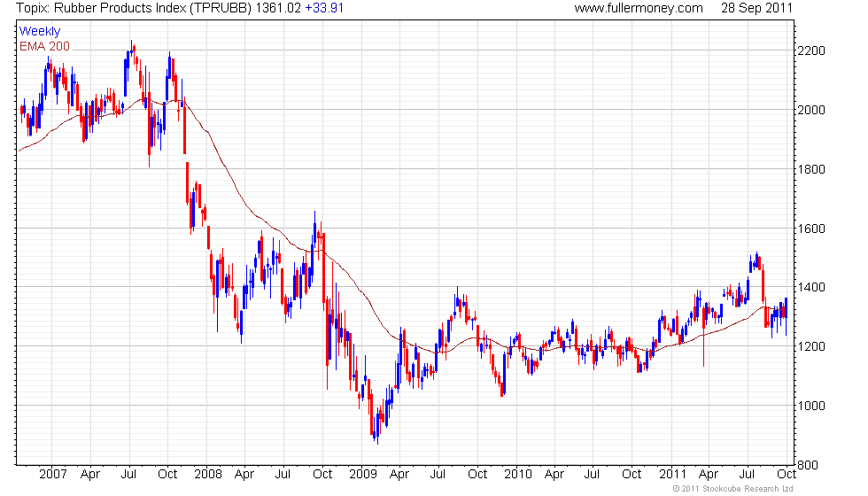Click the 1400 price axis label
Viewport: 868px width, 496px height.
pyautogui.click(x=811, y=287)
